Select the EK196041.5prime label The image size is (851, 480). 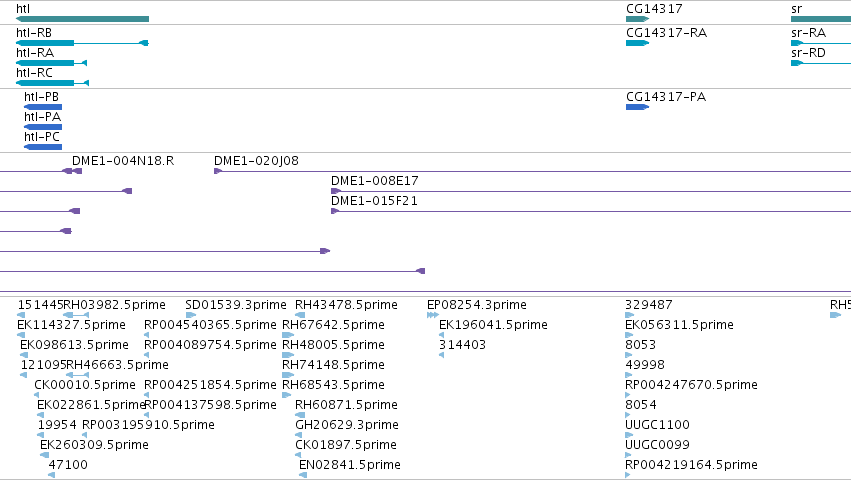tap(493, 325)
